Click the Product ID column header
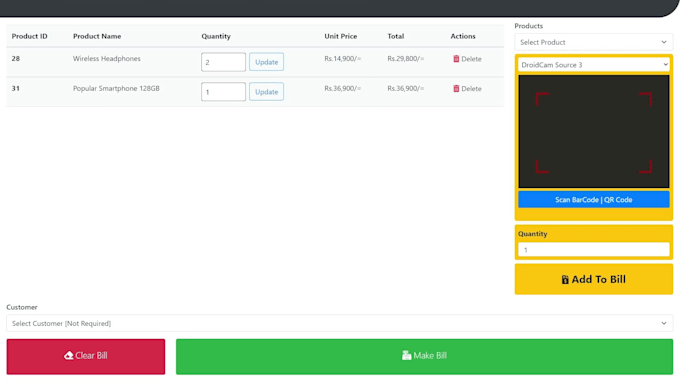This screenshot has width=680, height=383. pyautogui.click(x=29, y=36)
